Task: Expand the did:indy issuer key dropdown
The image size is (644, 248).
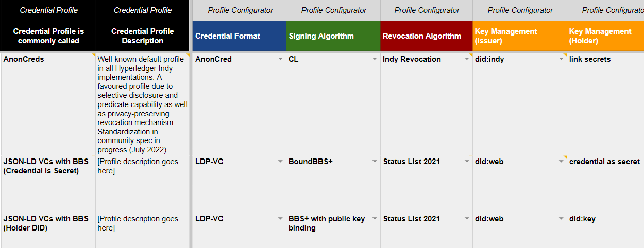Action: click(561, 59)
